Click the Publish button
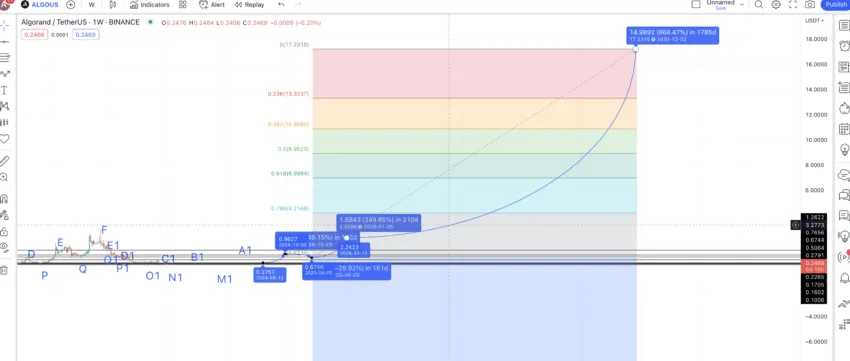 [835, 4]
